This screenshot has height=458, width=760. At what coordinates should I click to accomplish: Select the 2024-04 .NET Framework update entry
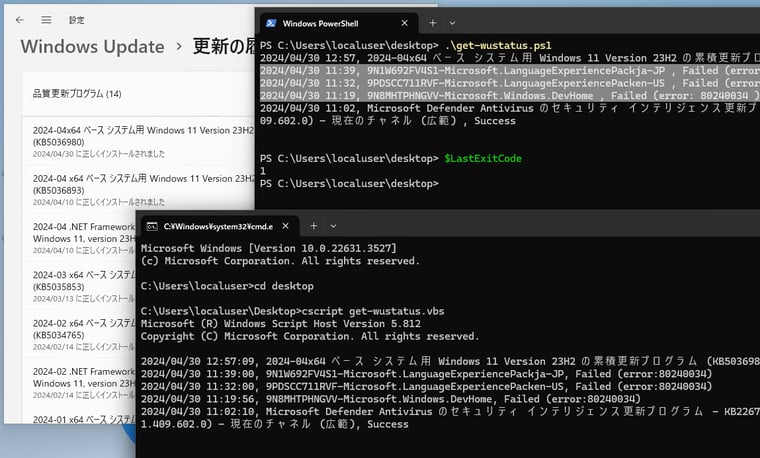(79, 238)
